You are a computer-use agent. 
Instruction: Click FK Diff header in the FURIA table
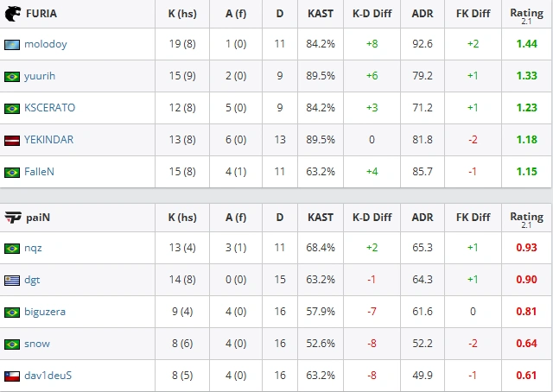[x=473, y=14]
